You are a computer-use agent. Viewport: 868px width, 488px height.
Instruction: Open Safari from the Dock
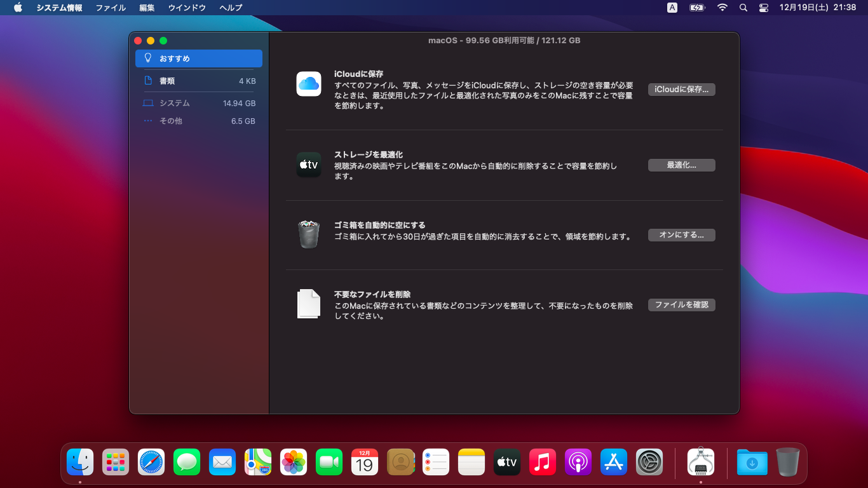pyautogui.click(x=151, y=462)
